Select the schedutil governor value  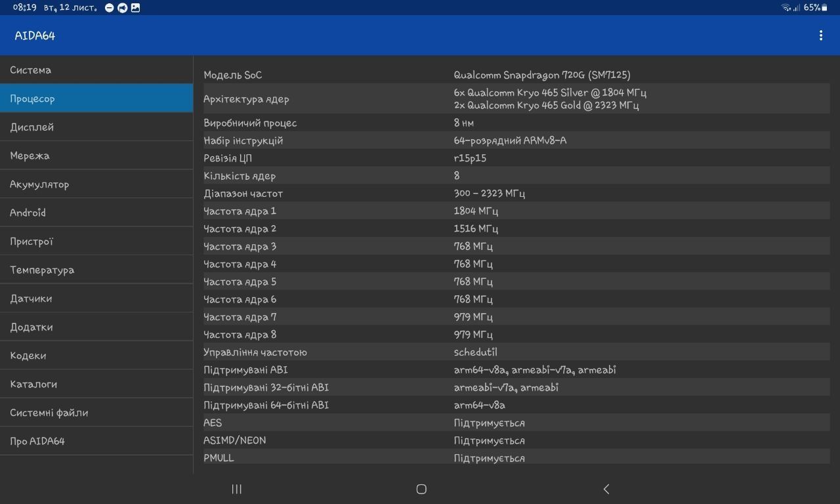coord(476,352)
